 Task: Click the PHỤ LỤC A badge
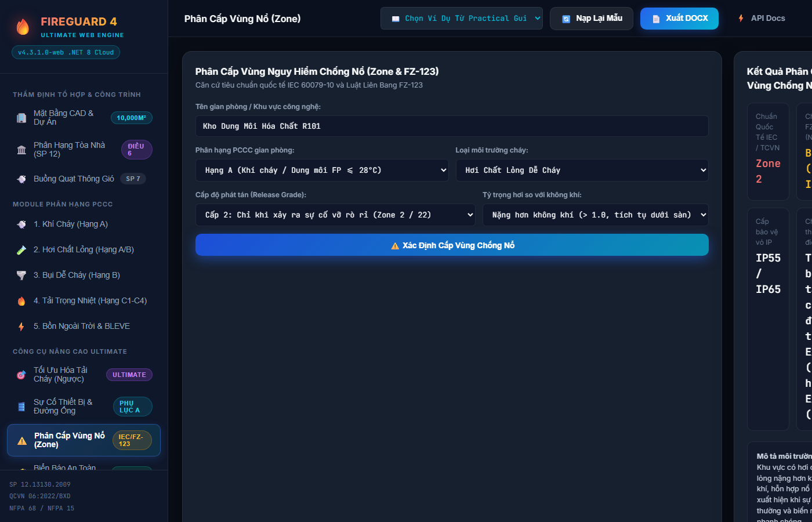(x=132, y=407)
